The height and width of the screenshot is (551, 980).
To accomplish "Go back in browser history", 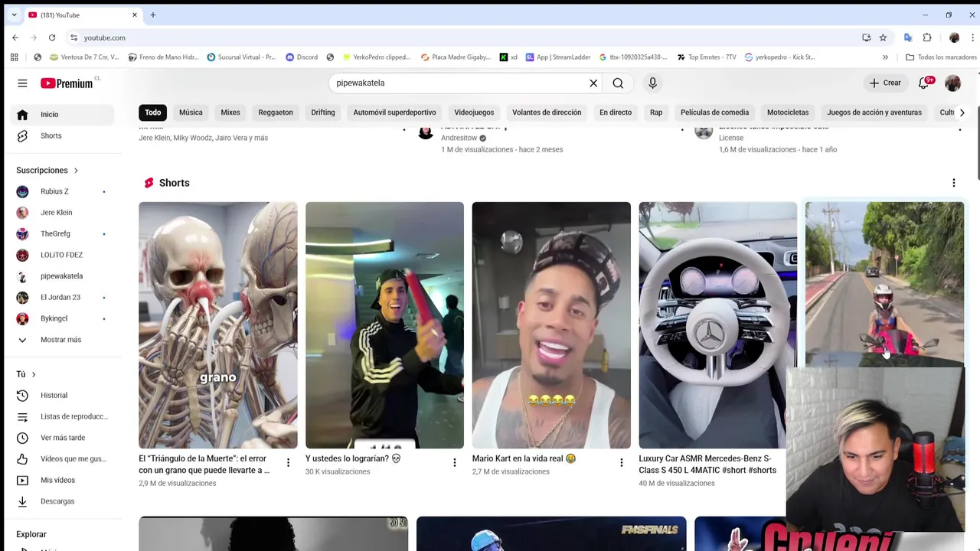I will pos(15,37).
